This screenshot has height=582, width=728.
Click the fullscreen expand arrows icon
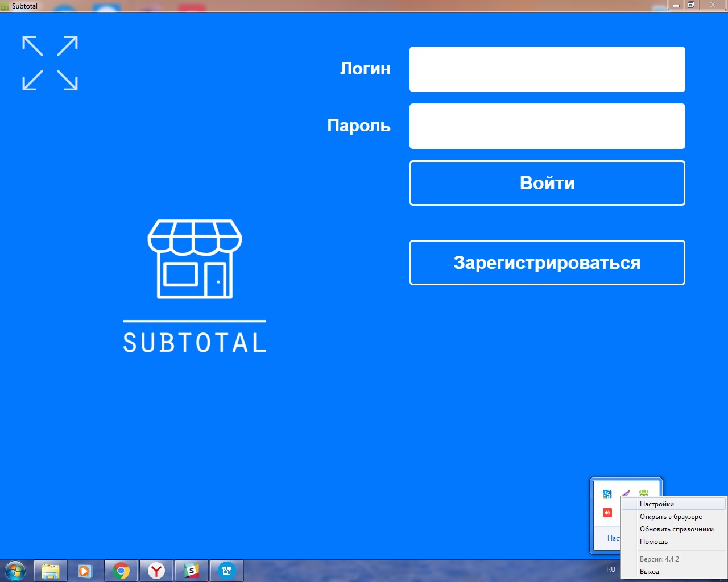coord(50,63)
